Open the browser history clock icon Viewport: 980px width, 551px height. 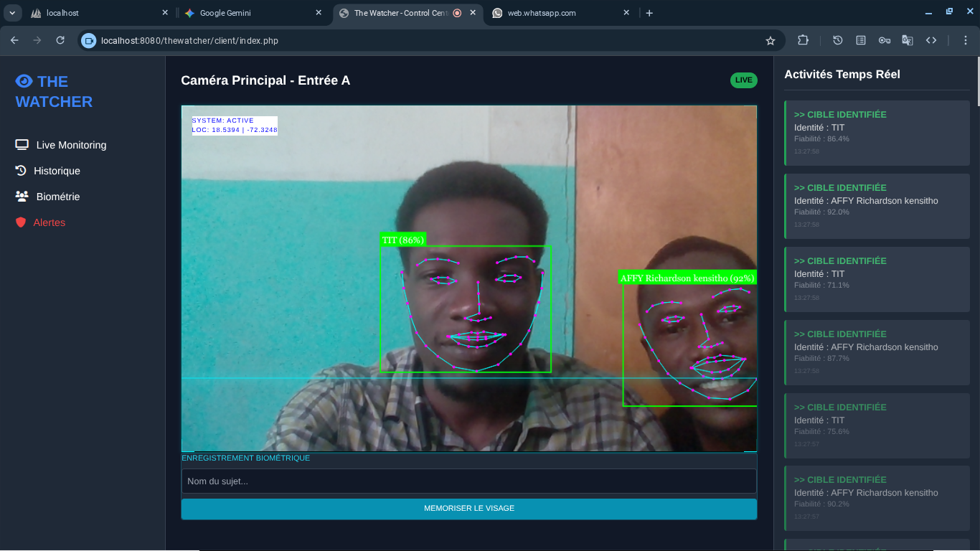tap(837, 40)
